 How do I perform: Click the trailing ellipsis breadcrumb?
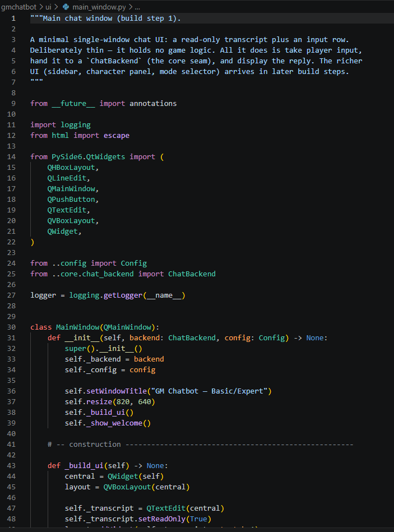[137, 7]
